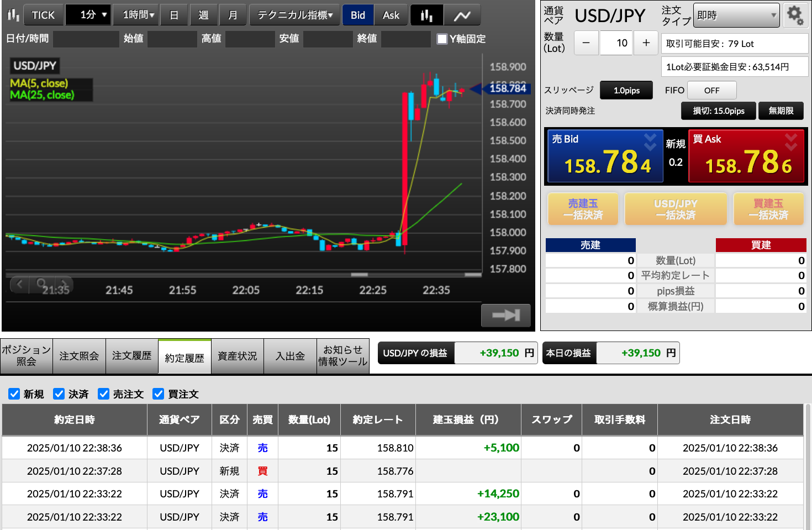Open the 約定履歴 tab
This screenshot has height=530, width=812.
point(184,357)
